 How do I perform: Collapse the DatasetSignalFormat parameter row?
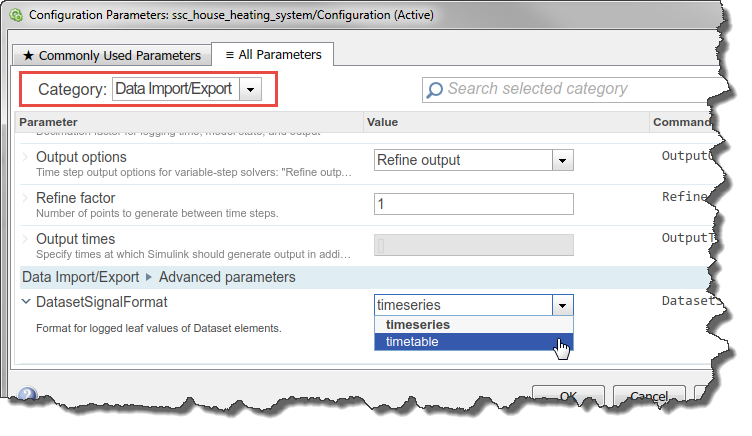coord(25,301)
